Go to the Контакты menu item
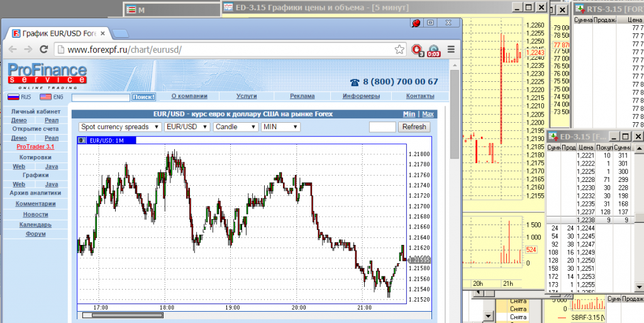 click(x=419, y=96)
